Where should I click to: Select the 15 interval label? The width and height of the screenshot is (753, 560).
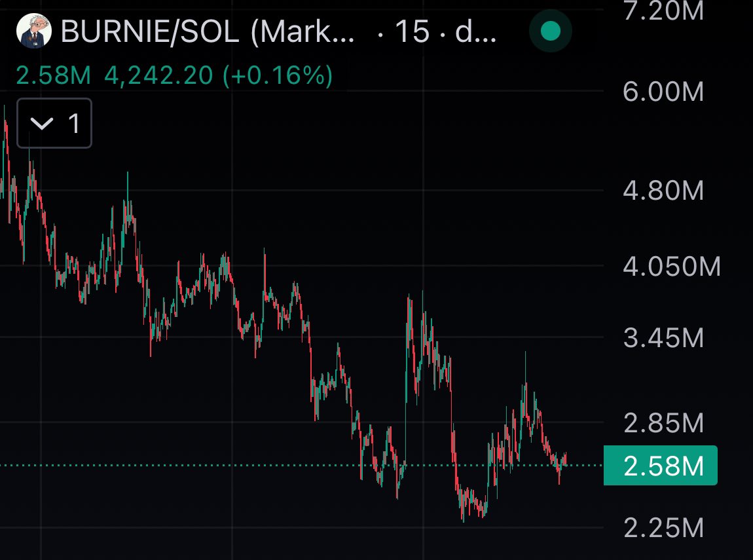pos(412,31)
